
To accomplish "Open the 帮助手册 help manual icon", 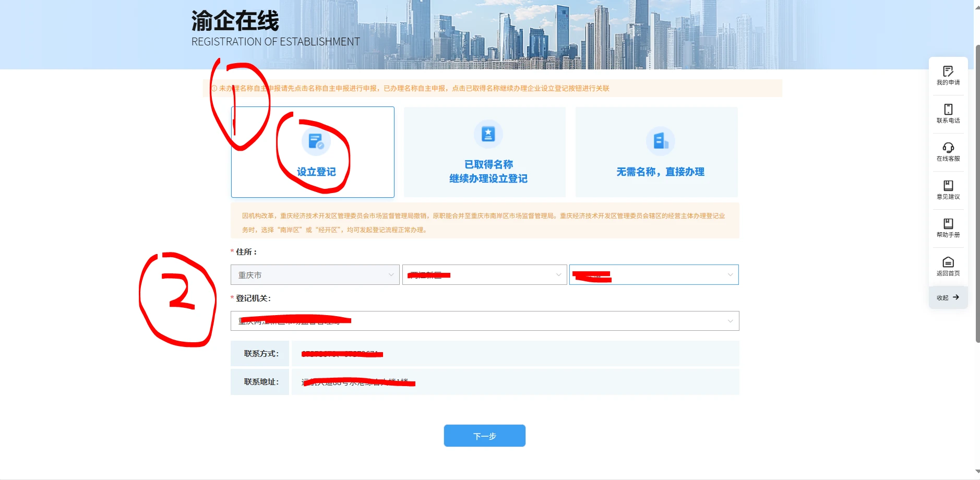I will click(x=948, y=224).
